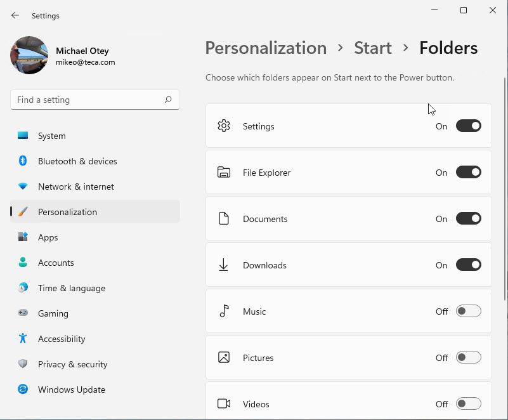Viewport: 508px width, 420px height.
Task: Open Network & internet settings
Action: (x=95, y=187)
